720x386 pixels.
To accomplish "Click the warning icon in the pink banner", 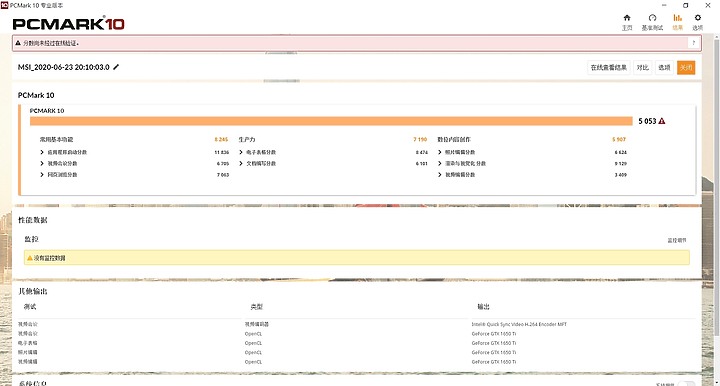I will tap(18, 43).
